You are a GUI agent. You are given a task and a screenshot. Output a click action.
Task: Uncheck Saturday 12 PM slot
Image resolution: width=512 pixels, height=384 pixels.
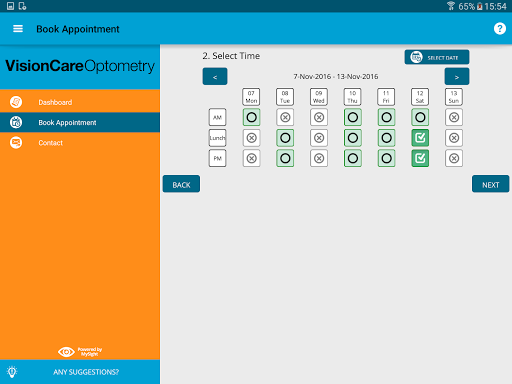[420, 158]
